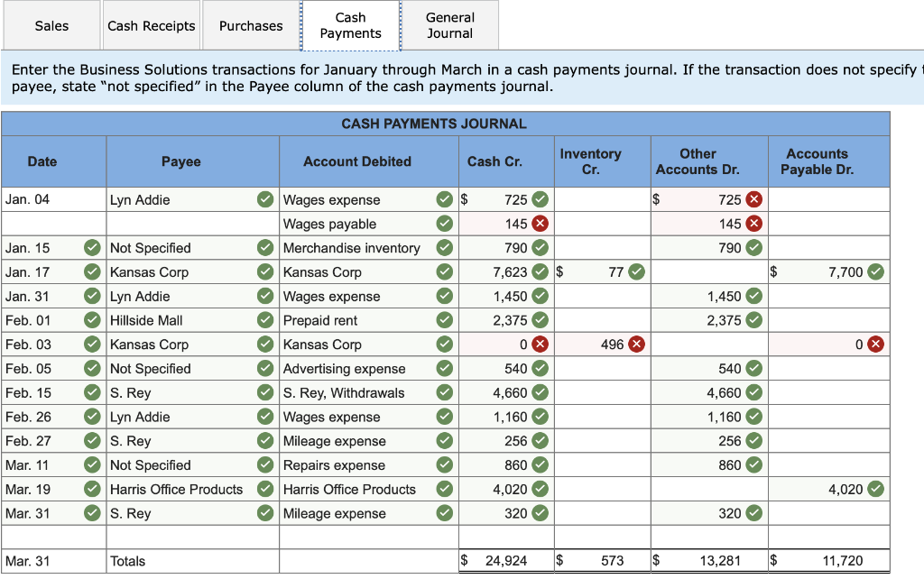This screenshot has width=924, height=579.
Task: Click green check next to Prepaid rent
Action: pyautogui.click(x=444, y=320)
